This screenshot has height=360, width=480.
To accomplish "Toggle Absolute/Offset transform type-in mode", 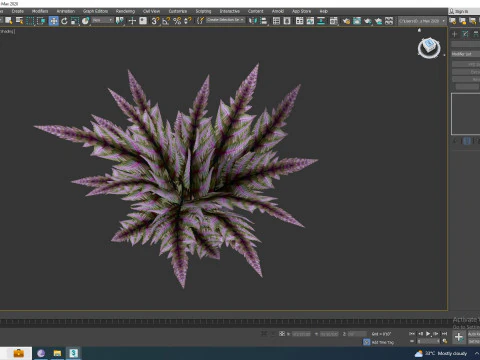I will click(282, 333).
